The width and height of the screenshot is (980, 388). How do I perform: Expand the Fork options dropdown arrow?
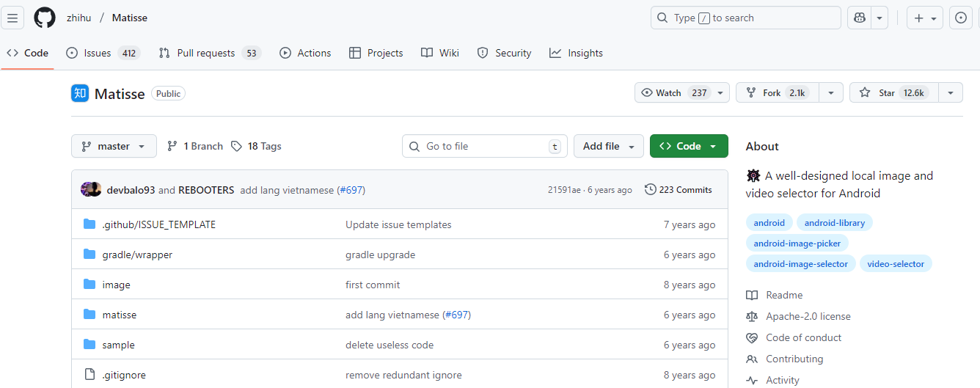coord(831,92)
